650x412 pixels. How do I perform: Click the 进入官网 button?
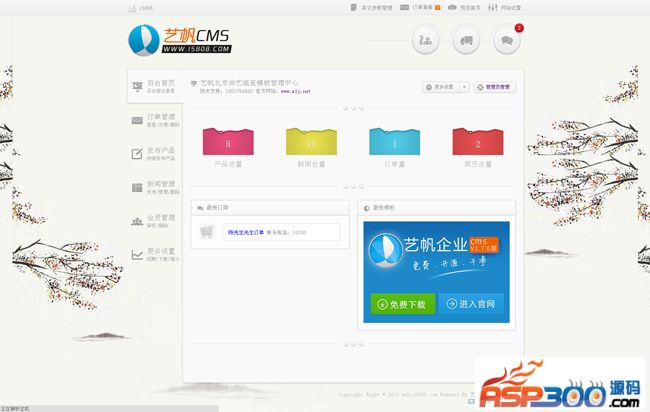(x=471, y=304)
